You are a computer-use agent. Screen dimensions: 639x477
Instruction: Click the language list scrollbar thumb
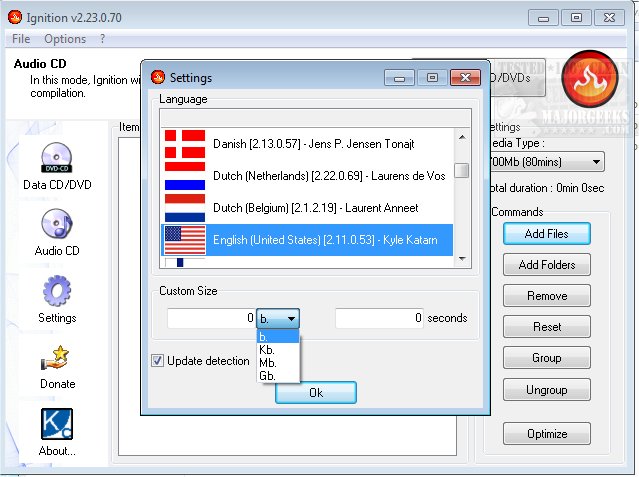461,170
